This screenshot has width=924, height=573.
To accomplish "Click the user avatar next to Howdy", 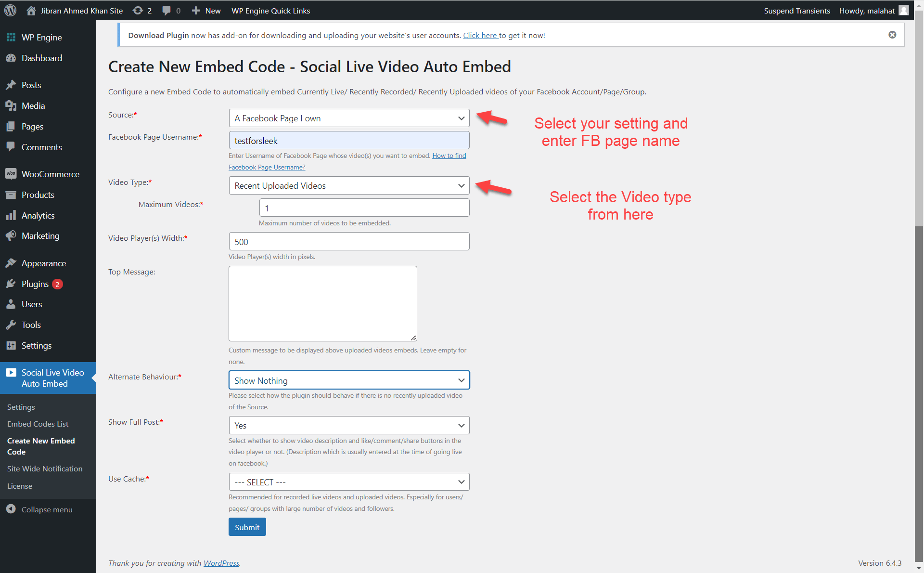I will pos(904,10).
